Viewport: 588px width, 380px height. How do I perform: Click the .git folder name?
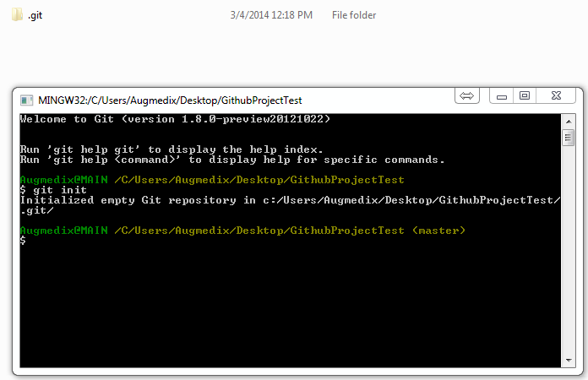click(38, 15)
